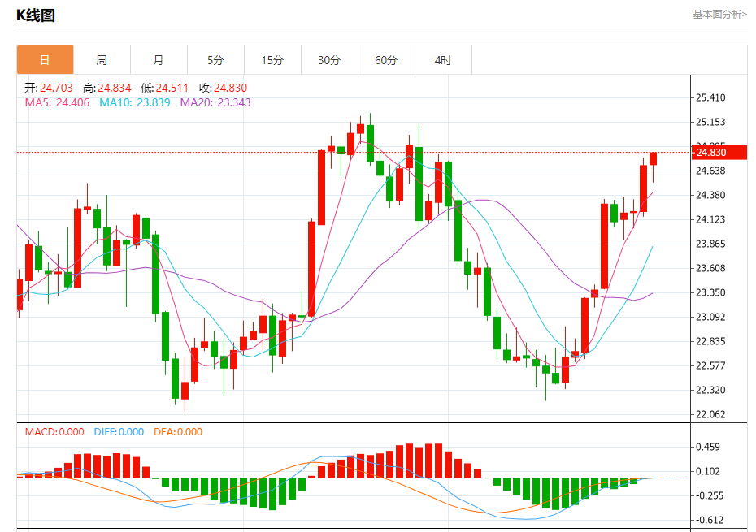The image size is (756, 532).
Task: Open the 5分 interval tab
Action: point(215,60)
